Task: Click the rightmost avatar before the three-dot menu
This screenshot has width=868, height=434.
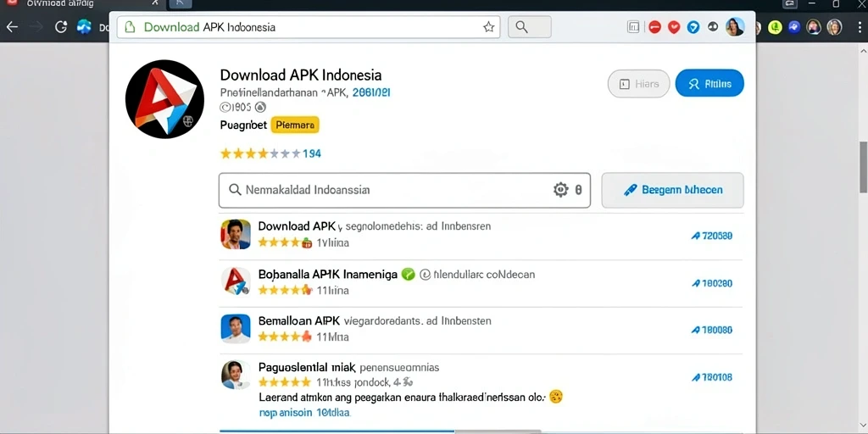Action: (x=834, y=26)
